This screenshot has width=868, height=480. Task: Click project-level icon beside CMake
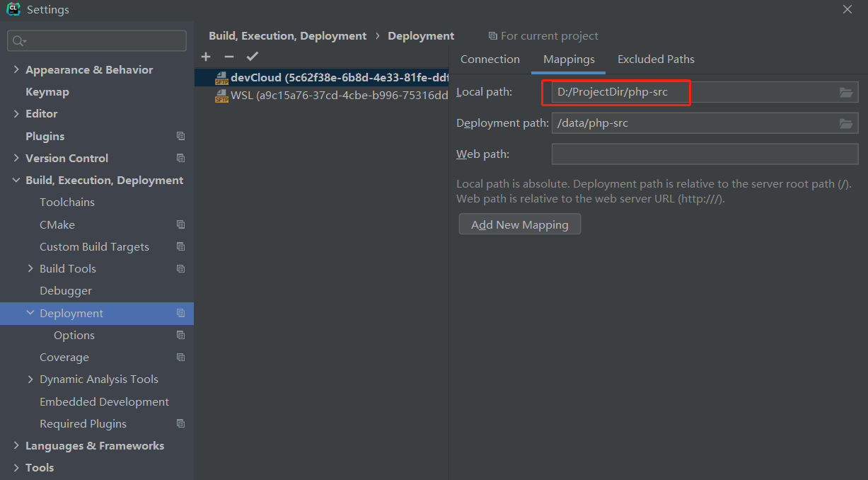click(180, 224)
